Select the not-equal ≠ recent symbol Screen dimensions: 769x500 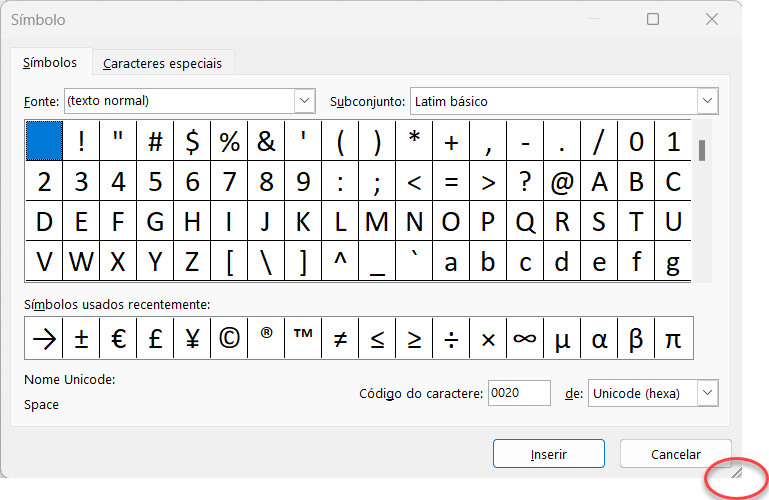[x=340, y=338]
